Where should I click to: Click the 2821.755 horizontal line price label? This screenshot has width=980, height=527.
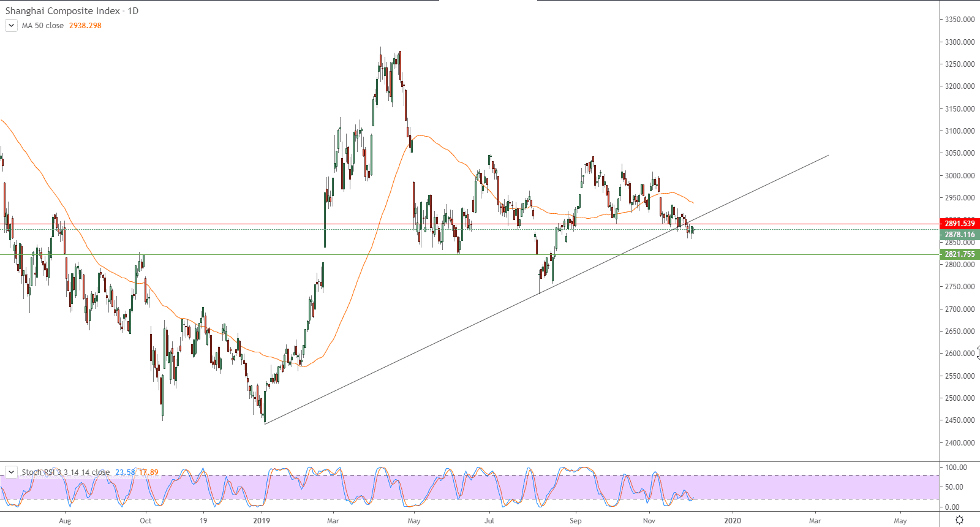coord(959,254)
